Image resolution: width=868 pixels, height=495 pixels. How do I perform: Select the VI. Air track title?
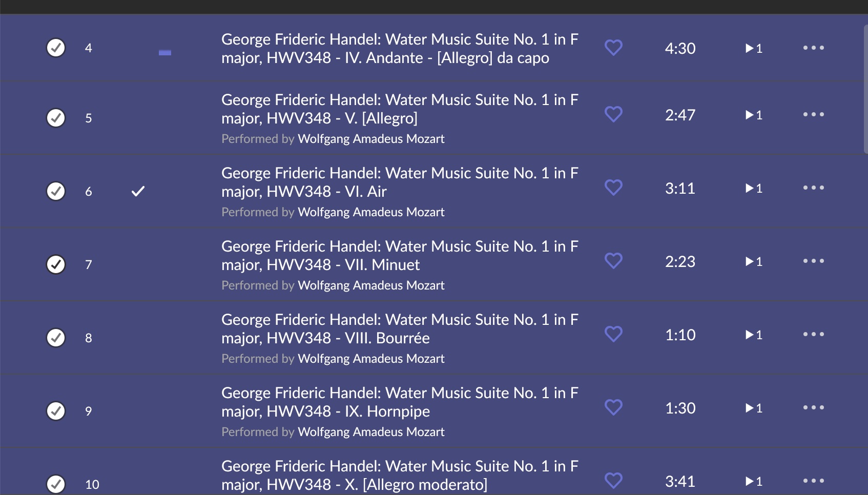(400, 182)
